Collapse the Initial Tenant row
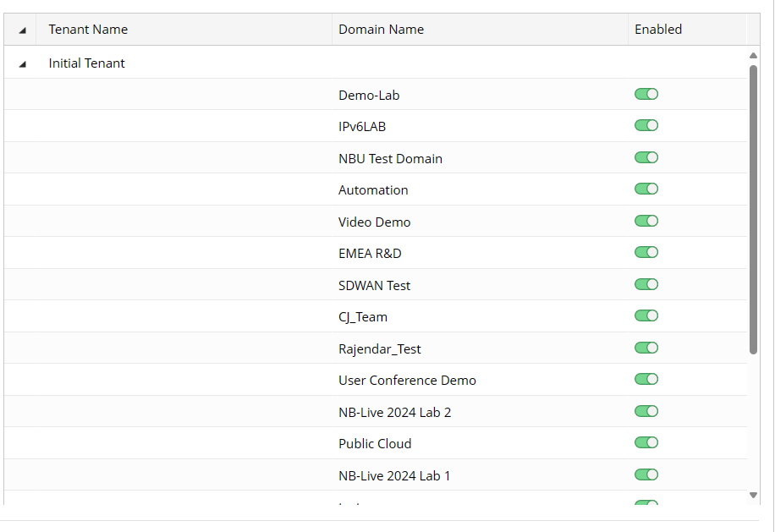The width and height of the screenshot is (775, 532). pos(22,63)
